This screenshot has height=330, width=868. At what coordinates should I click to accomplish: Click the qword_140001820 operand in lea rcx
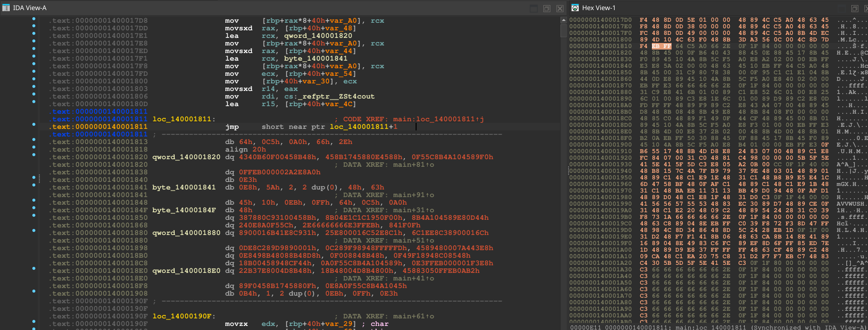click(318, 36)
